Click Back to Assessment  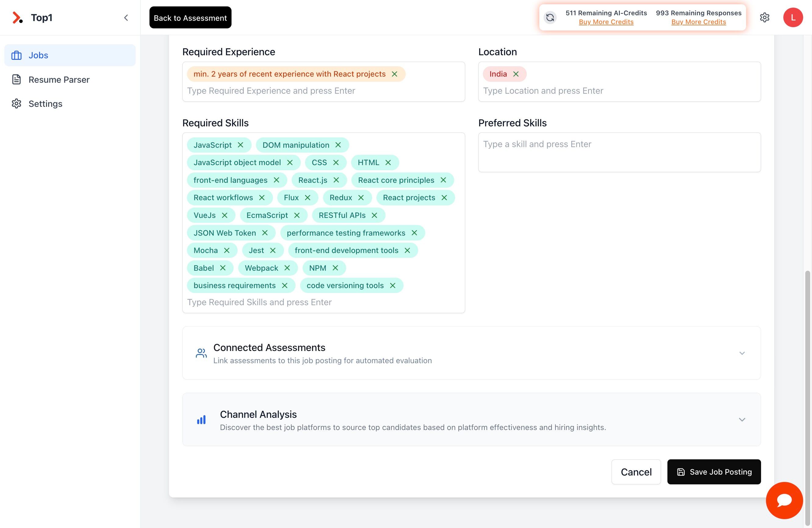[190, 17]
